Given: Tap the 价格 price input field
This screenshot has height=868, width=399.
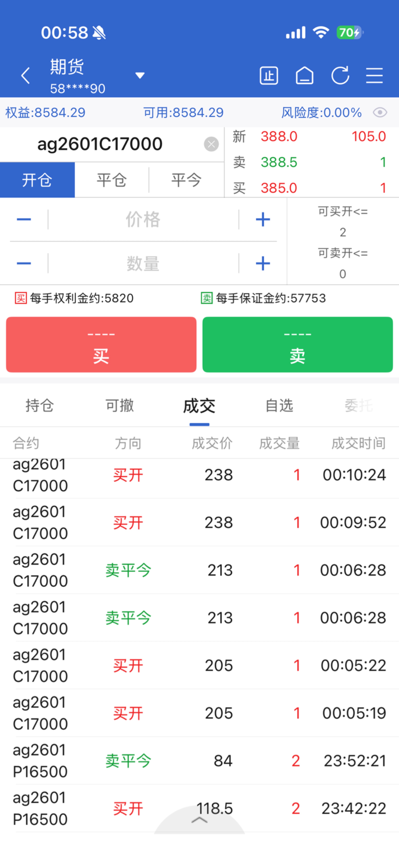Looking at the screenshot, I should coord(143,220).
